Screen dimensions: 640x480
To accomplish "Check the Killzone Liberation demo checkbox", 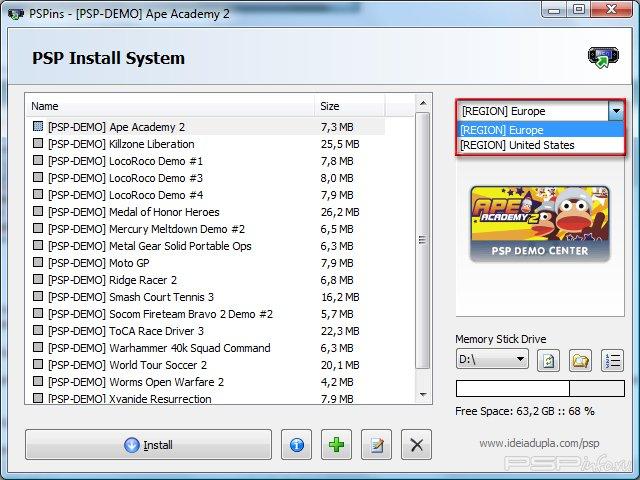I will pos(38,144).
